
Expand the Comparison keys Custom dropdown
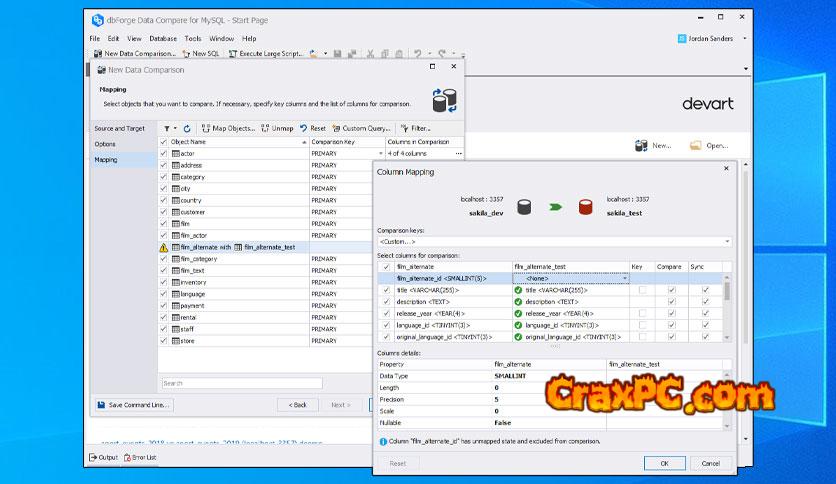[x=726, y=242]
